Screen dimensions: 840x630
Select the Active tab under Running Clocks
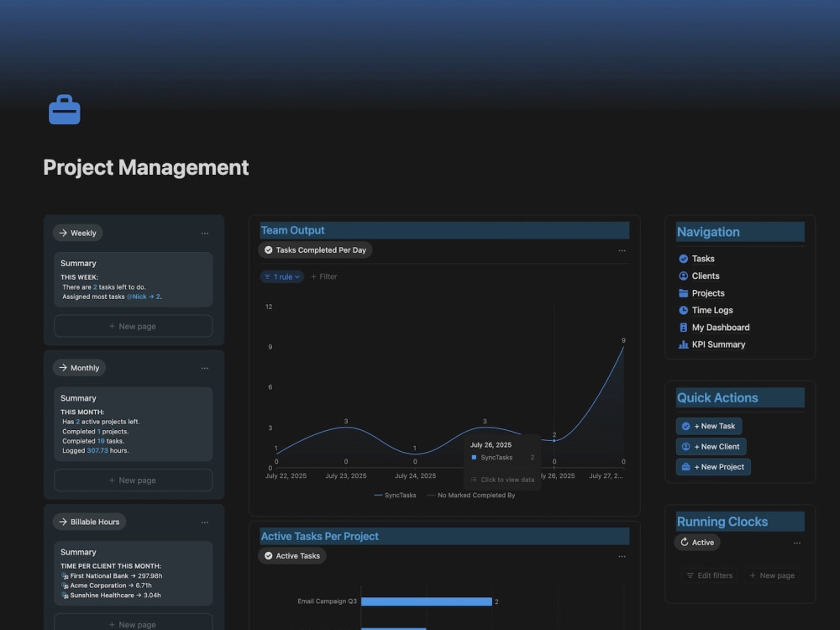(x=697, y=543)
